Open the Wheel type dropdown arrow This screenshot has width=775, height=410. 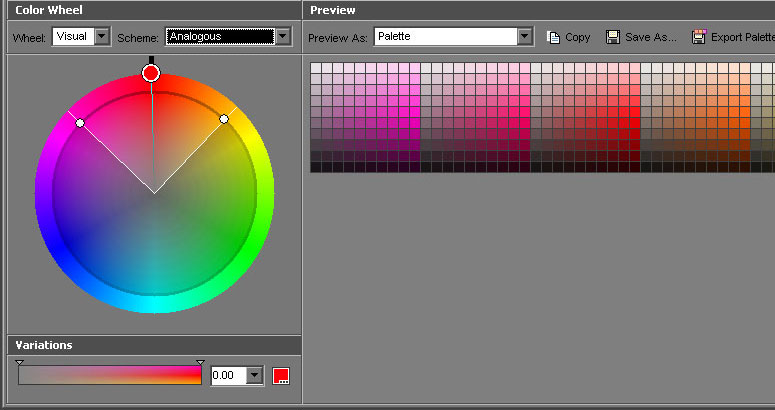(x=102, y=36)
